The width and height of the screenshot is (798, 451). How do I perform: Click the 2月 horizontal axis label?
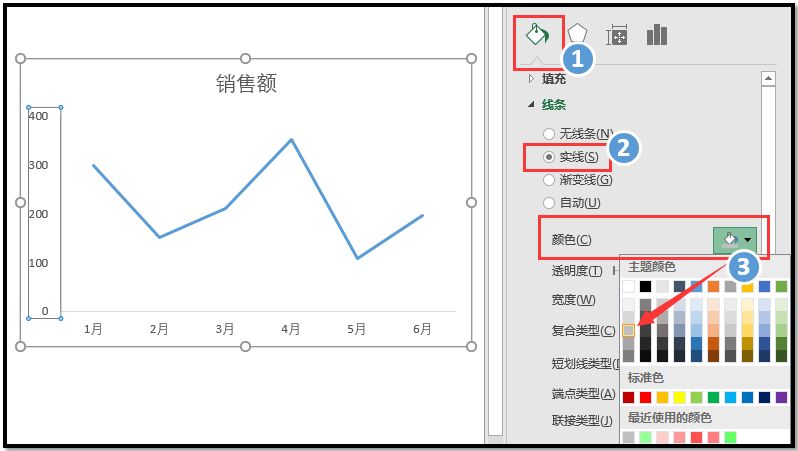[159, 329]
